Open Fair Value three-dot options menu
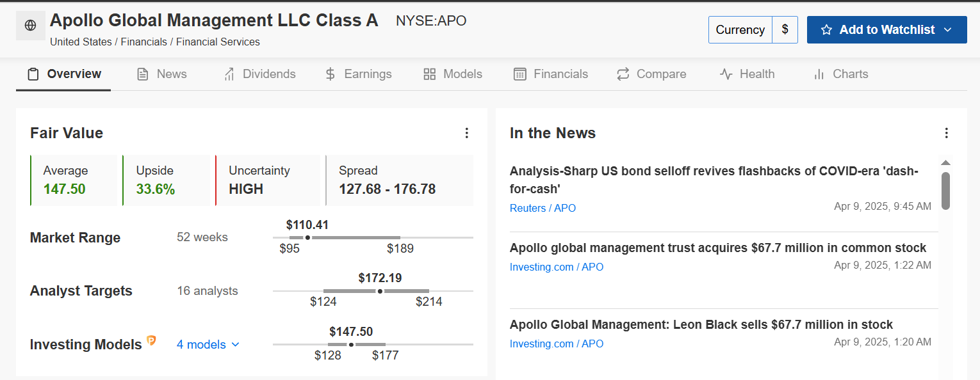Viewport: 980px width, 380px height. point(467,133)
